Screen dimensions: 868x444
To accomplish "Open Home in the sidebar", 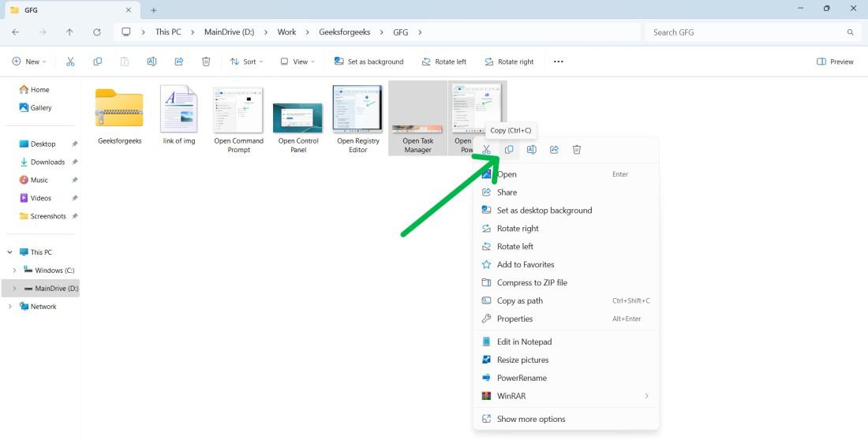I will coord(34,90).
